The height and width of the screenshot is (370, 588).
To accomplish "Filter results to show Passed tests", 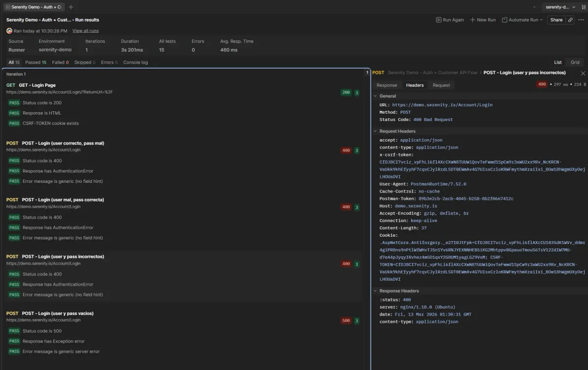I will pos(35,62).
